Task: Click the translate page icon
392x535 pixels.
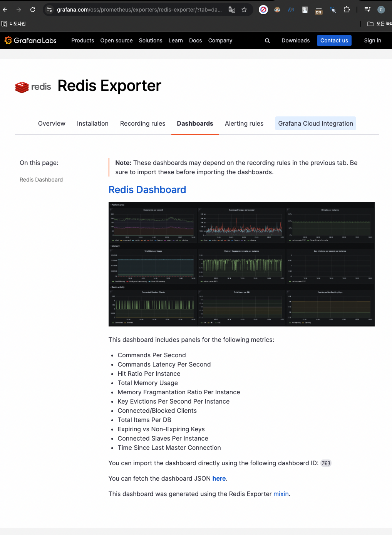Action: [x=232, y=10]
